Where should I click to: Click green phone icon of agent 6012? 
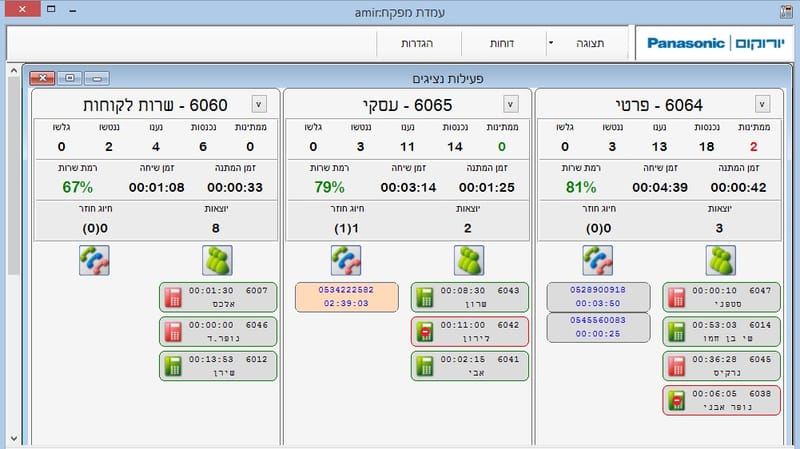(x=173, y=366)
